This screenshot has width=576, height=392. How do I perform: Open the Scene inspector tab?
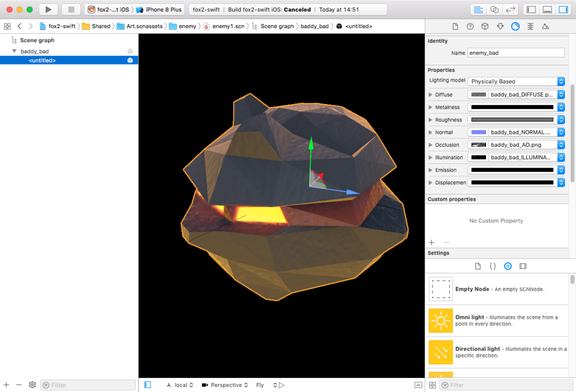(546, 26)
